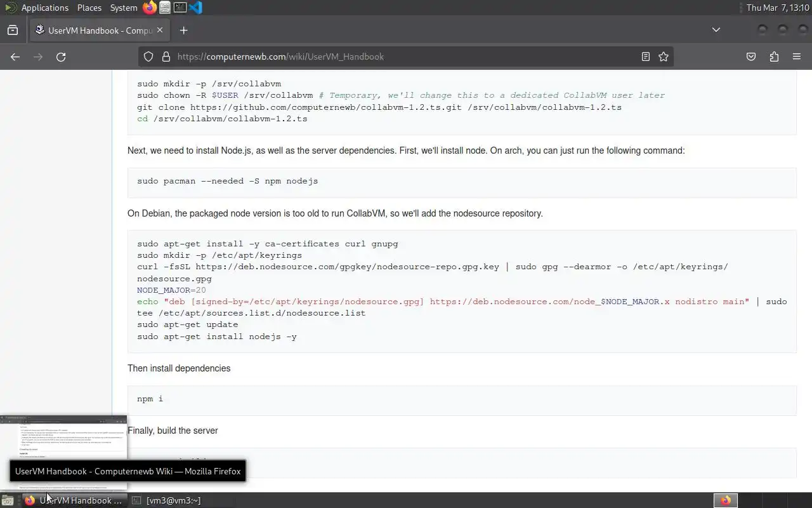Click the URL address bar

pyautogui.click(x=406, y=57)
